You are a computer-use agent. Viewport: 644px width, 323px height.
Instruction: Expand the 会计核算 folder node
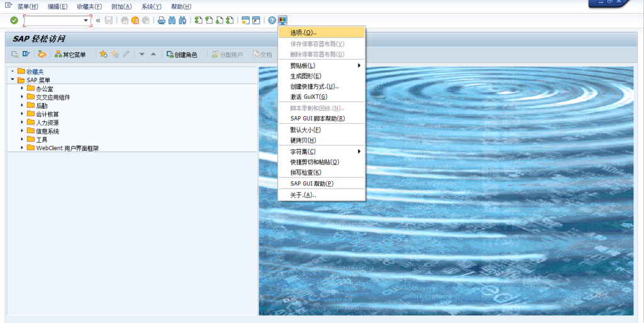(22, 114)
